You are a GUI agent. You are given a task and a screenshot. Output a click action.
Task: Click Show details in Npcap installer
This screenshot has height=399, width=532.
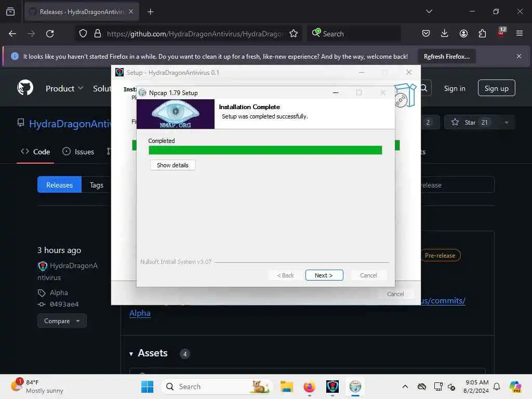tap(172, 165)
